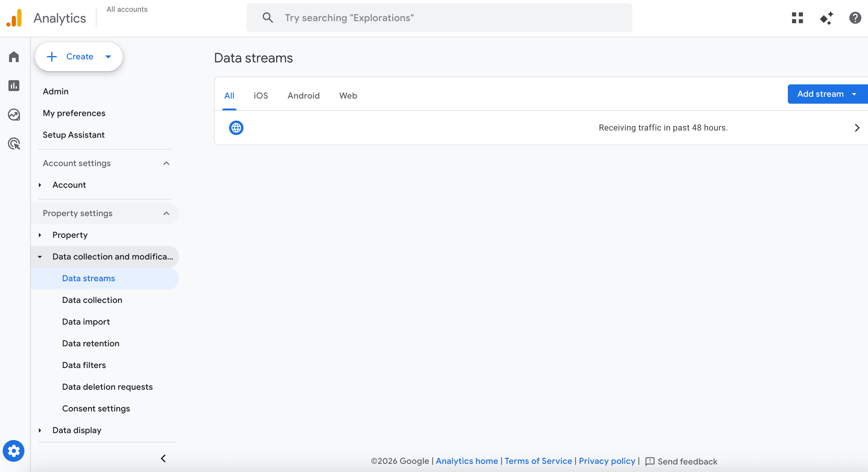Open the Home icon in left rail
Screen dimensions: 868x472
tap(14, 57)
